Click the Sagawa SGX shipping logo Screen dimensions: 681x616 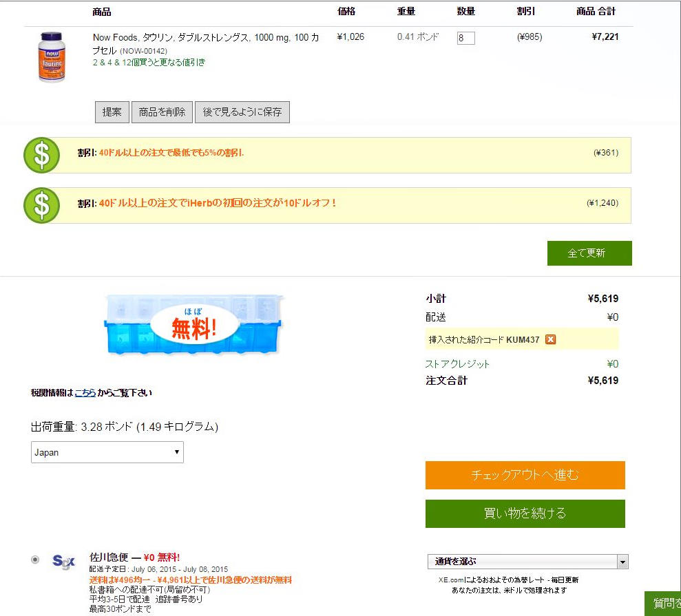(64, 562)
